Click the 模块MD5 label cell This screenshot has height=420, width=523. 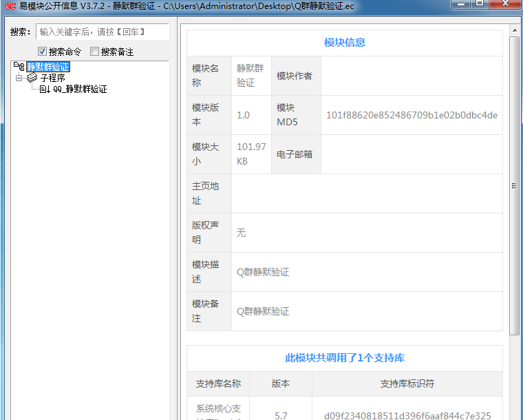pos(296,115)
